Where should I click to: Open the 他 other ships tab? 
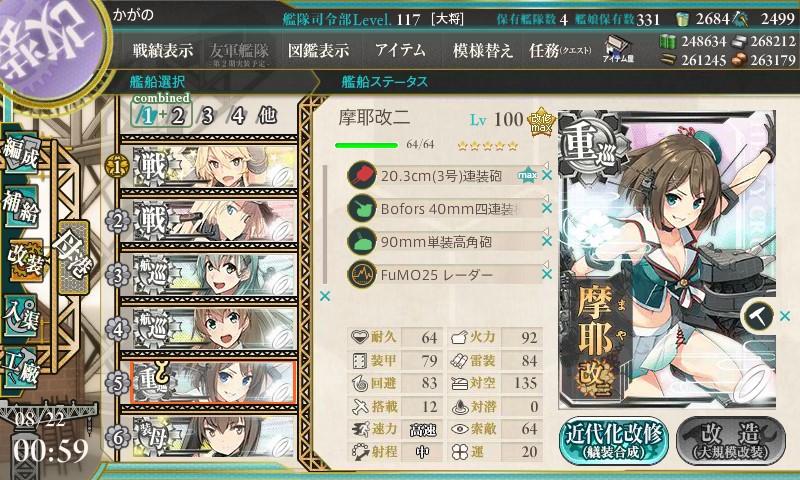(267, 116)
